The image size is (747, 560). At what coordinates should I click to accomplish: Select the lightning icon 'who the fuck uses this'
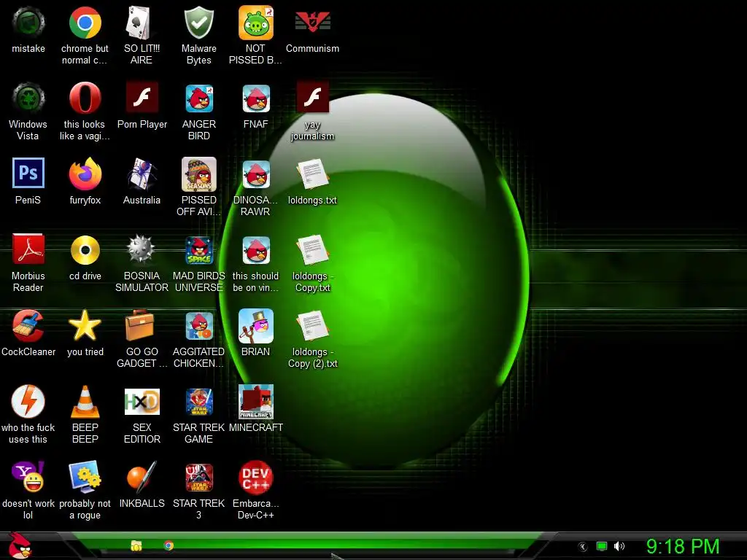pos(28,402)
